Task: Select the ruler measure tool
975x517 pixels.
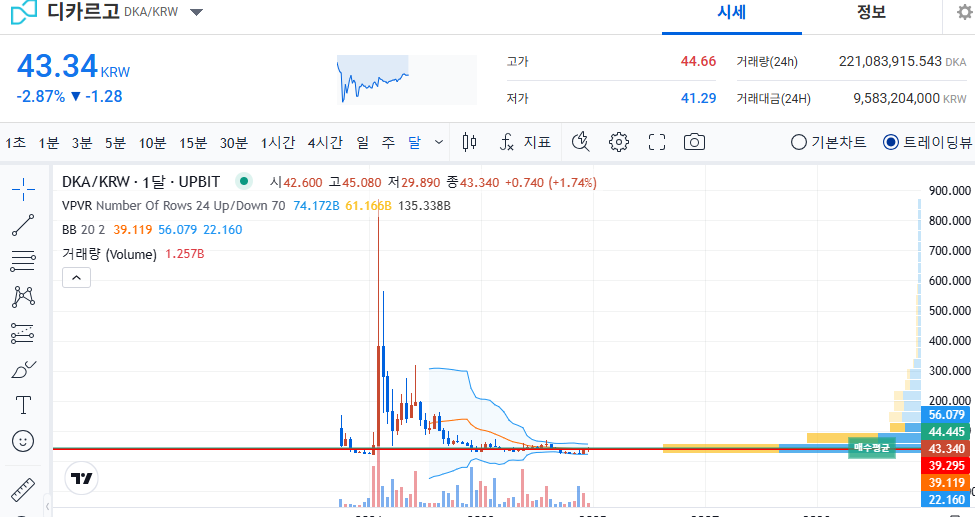Action: (23, 490)
